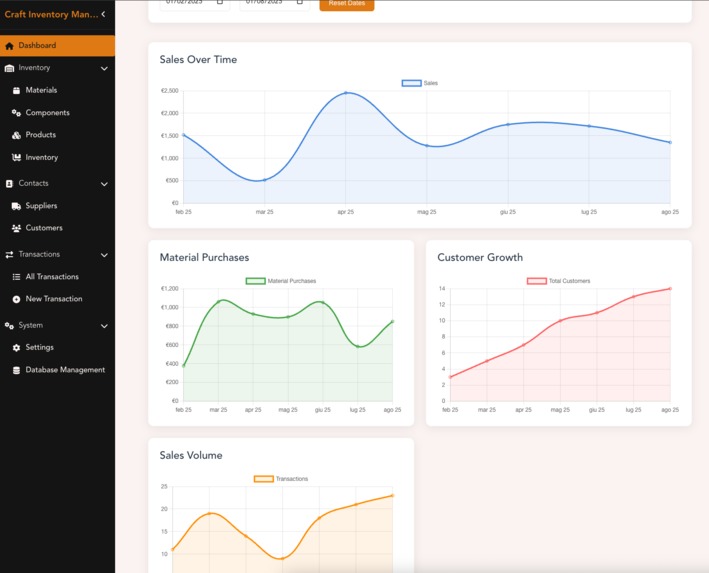
Task: Toggle the Sales legend in chart
Action: tap(420, 83)
